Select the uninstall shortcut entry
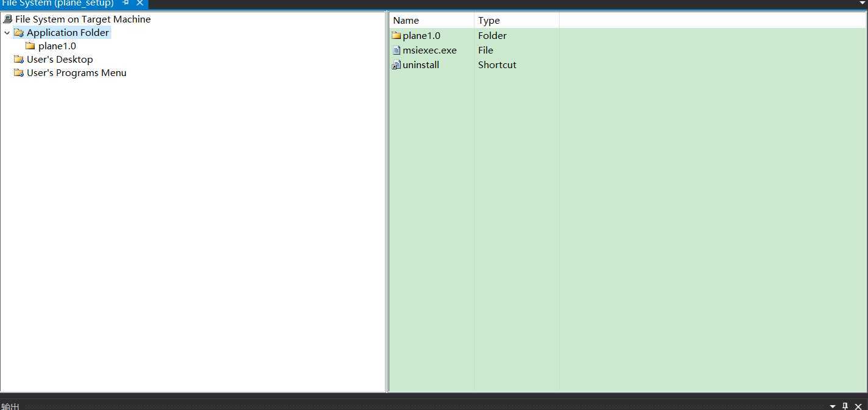The width and height of the screenshot is (868, 410). (421, 65)
